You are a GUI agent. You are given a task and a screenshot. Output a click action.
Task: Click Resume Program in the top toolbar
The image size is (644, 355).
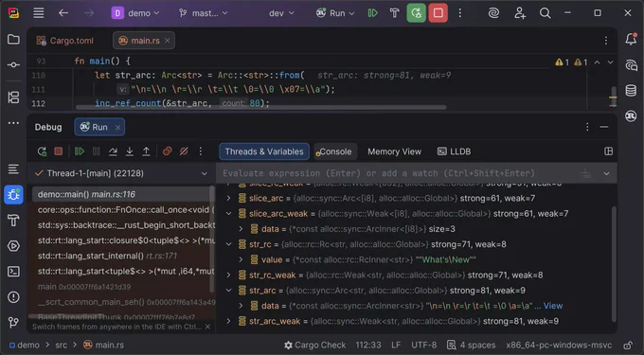click(373, 13)
